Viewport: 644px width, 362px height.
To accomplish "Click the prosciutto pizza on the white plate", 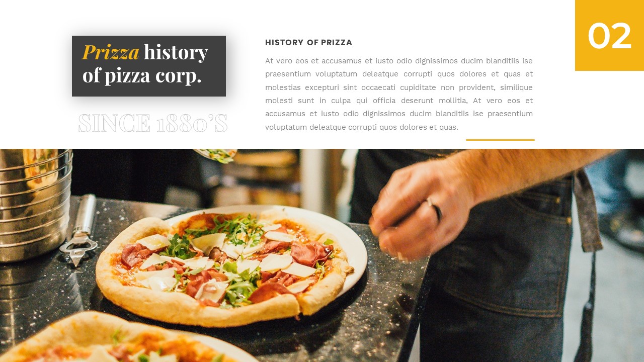I will [x=224, y=269].
